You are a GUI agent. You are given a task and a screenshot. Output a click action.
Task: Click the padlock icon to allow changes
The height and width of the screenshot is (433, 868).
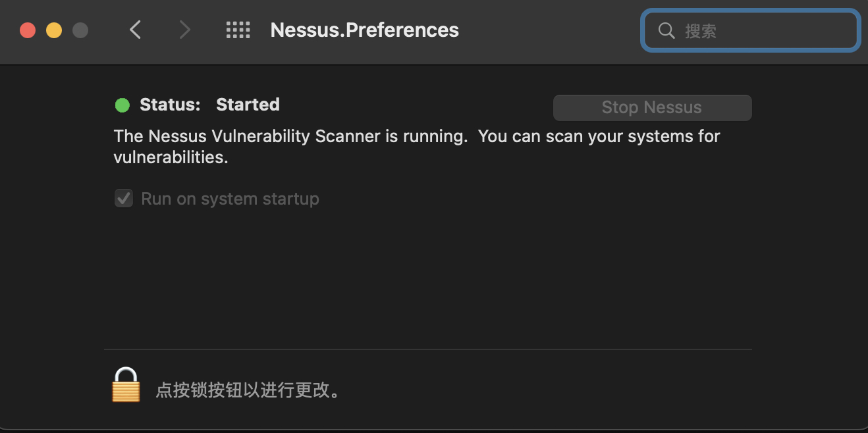[125, 386]
